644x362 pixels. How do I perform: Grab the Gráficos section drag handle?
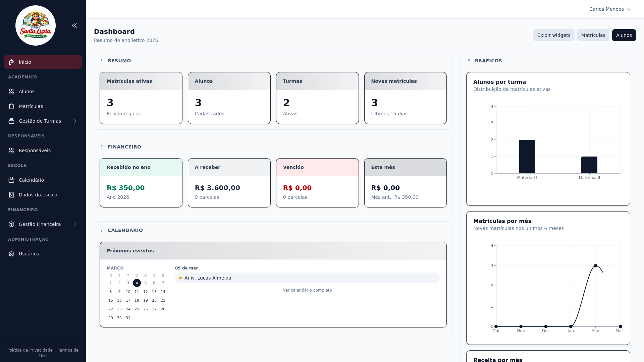pos(469,61)
